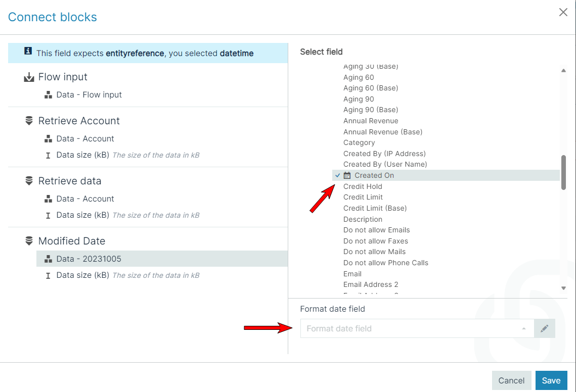Choose the Credit Limit field
The image size is (576, 392).
[x=363, y=197]
